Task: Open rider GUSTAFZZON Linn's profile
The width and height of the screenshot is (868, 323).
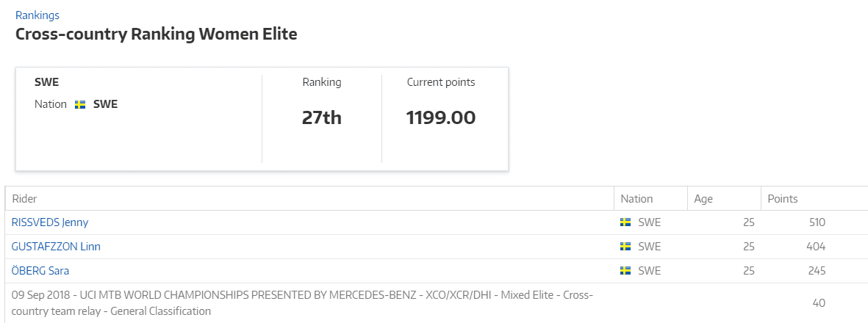Action: (56, 247)
